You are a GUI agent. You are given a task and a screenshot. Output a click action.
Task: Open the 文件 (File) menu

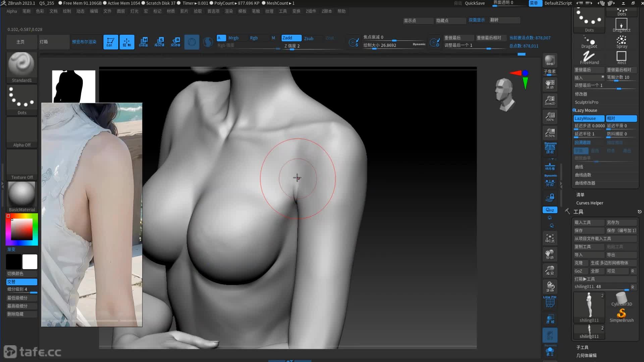(107, 11)
